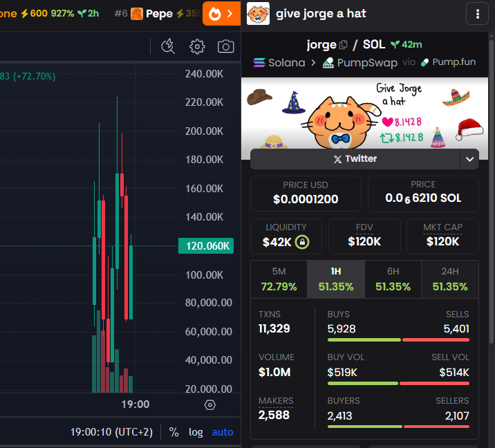
Task: Select the 5M timeframe tab
Action: coord(279,279)
